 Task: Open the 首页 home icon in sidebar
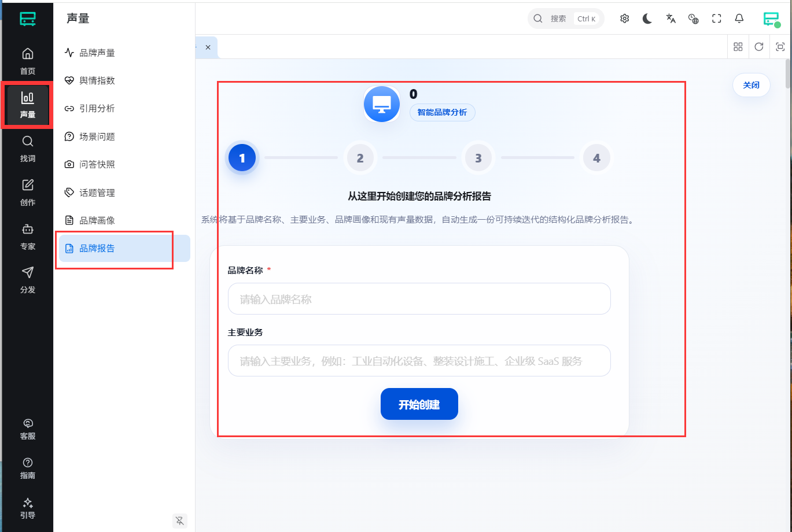tap(27, 61)
